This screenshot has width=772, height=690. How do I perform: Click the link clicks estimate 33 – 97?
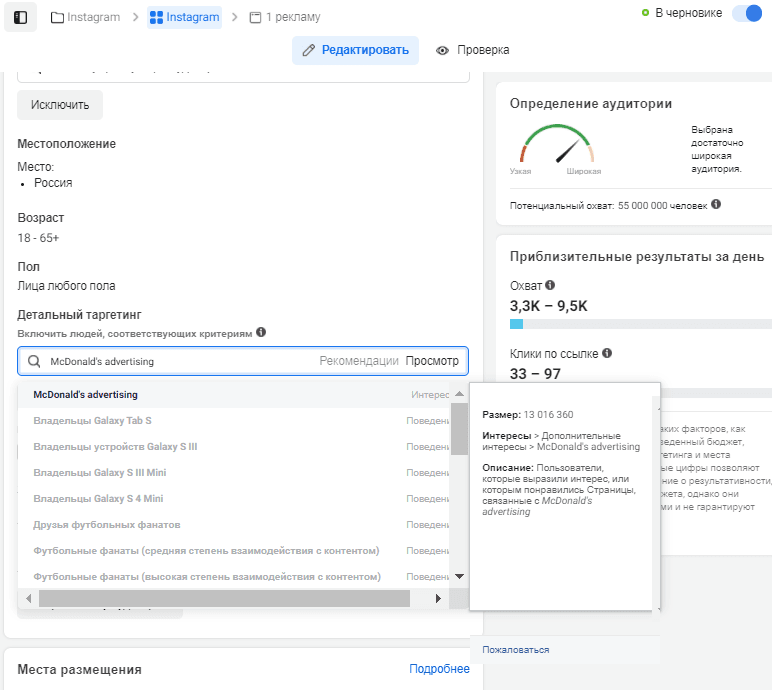click(535, 374)
